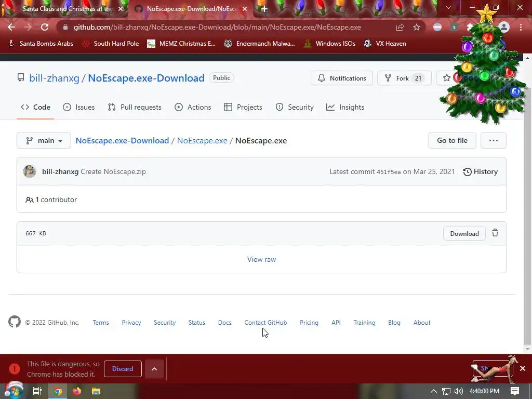Open NoEscape.exe-Download in the file breadcrumb
This screenshot has width=532, height=399.
point(122,140)
